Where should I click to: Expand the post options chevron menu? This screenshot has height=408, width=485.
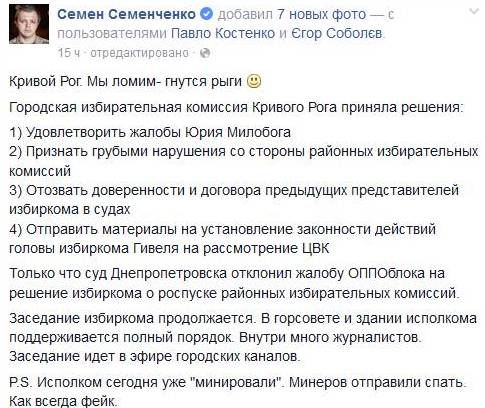point(474,12)
